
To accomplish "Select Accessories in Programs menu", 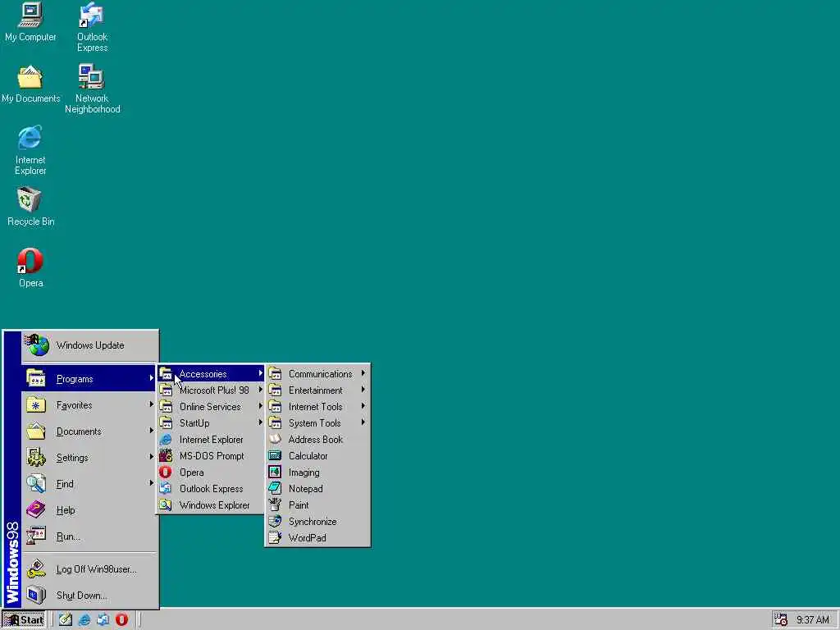I will pos(211,373).
